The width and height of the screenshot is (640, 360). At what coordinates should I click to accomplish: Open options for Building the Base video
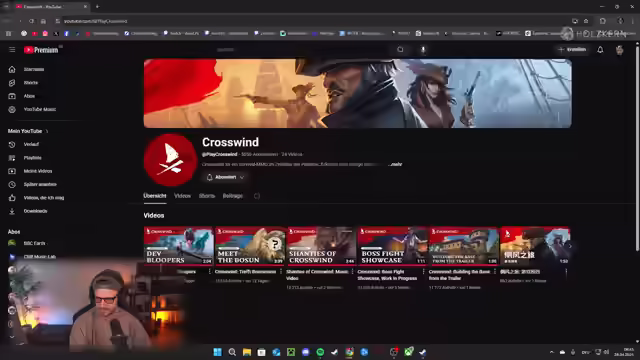pos(495,272)
